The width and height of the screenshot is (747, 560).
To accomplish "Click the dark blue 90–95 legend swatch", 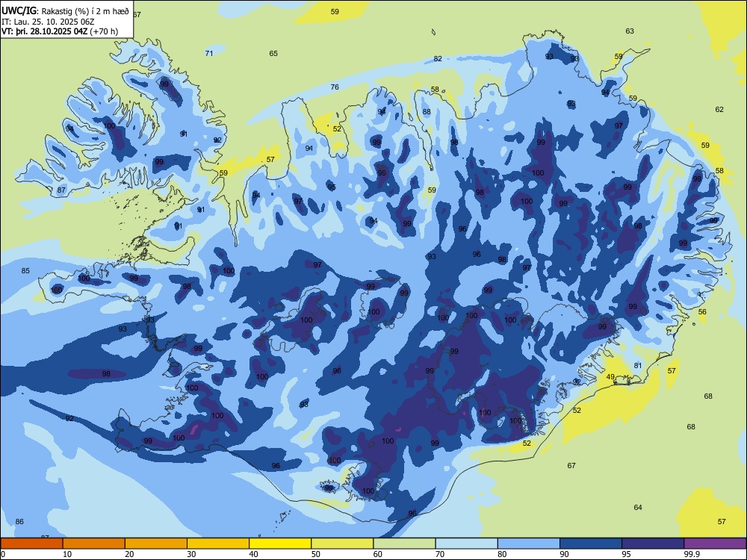I will click(x=591, y=544).
